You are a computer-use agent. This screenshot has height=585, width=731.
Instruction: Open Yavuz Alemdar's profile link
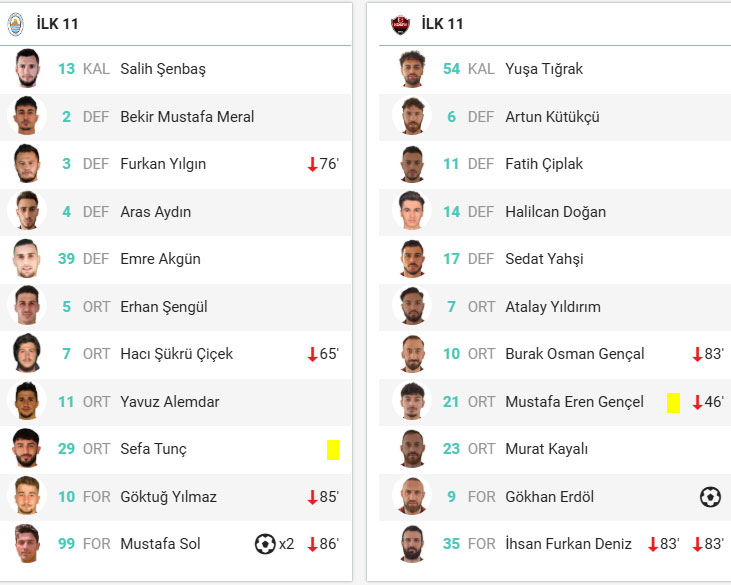169,402
